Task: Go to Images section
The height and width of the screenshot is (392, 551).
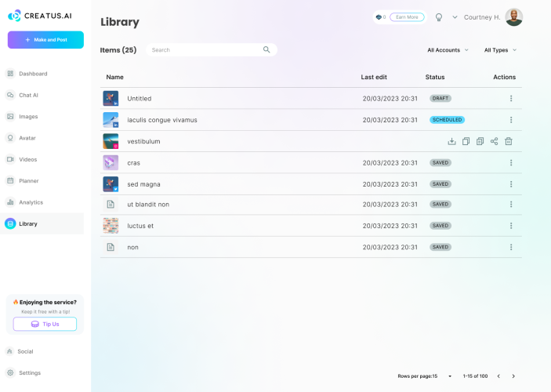Action: (x=28, y=116)
